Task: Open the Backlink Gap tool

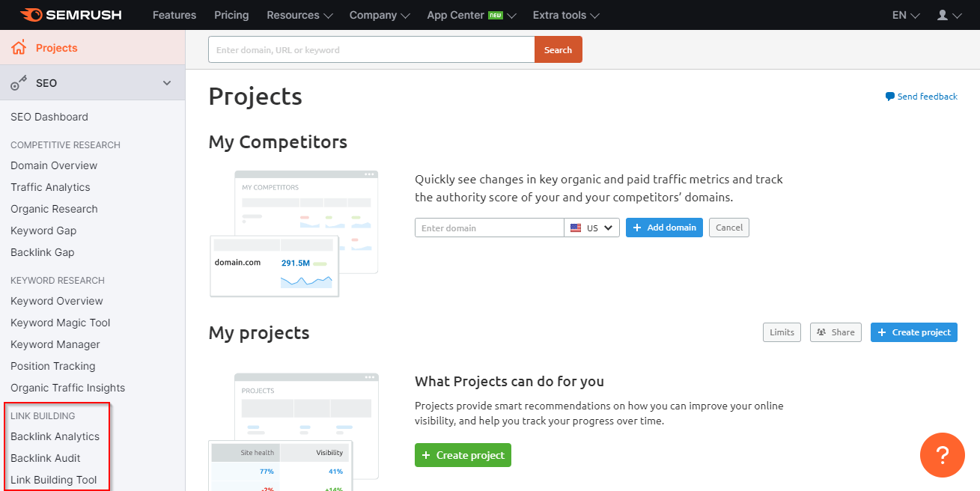Action: tap(43, 252)
